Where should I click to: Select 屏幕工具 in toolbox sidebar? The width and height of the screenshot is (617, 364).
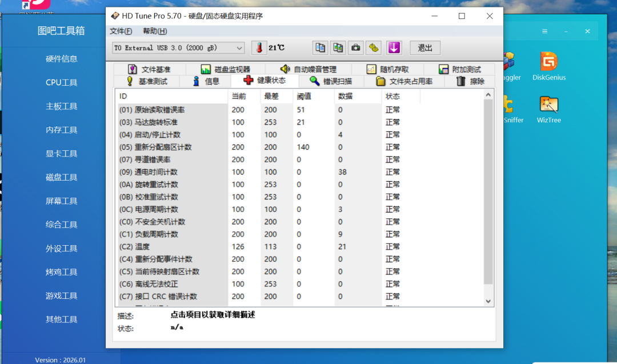61,201
